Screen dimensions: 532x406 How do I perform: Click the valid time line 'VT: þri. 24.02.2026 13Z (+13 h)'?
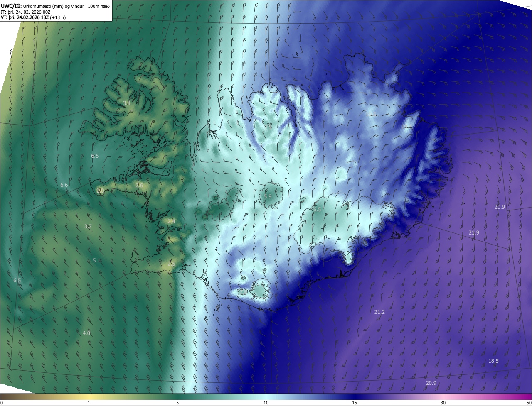click(x=33, y=17)
